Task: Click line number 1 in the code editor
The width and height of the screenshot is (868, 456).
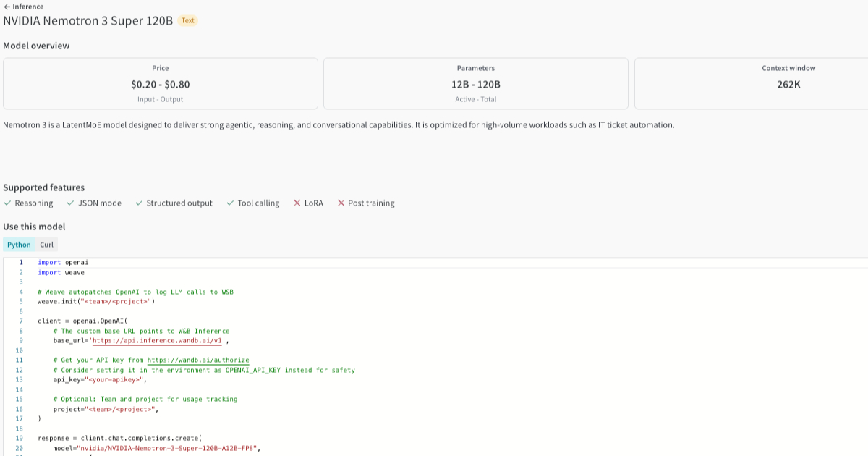Action: tap(20, 262)
